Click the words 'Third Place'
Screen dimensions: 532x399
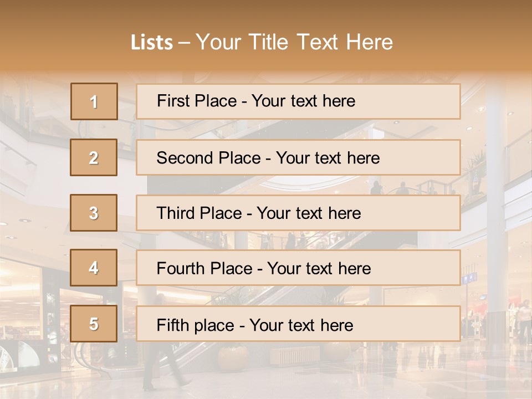click(x=199, y=213)
